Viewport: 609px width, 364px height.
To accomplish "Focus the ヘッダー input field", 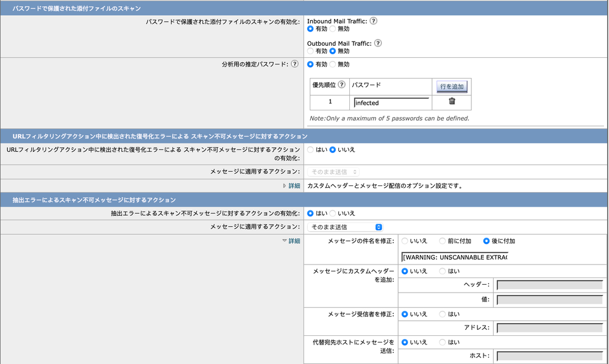I will pyautogui.click(x=550, y=284).
